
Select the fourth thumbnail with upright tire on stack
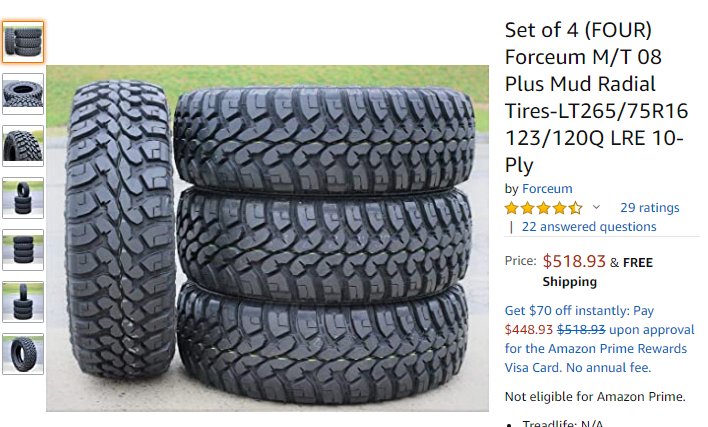pyautogui.click(x=23, y=198)
